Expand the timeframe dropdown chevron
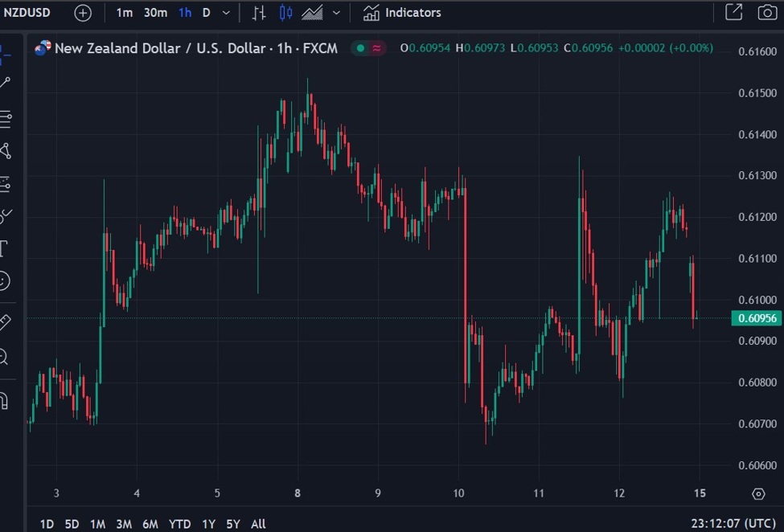Screen dimensions: 784x532 coord(226,12)
